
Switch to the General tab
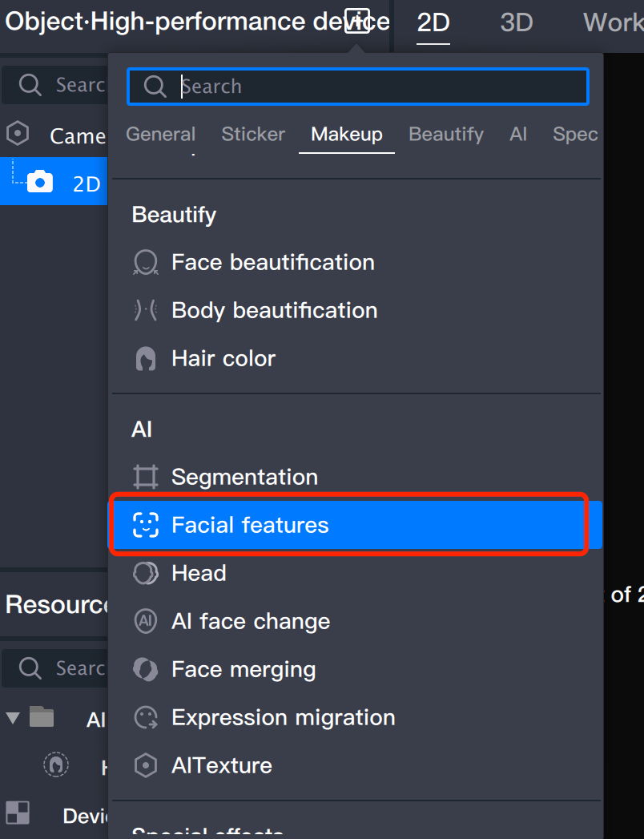tap(160, 135)
